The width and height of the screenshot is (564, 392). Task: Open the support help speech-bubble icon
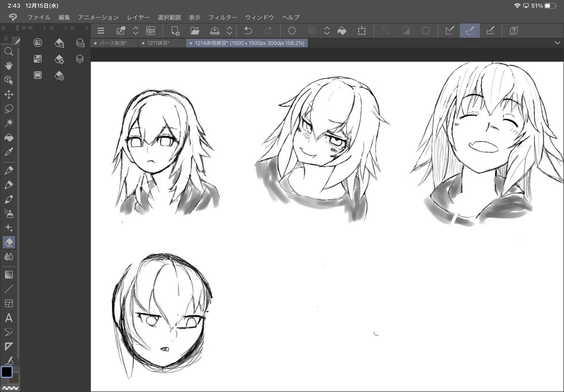(514, 31)
